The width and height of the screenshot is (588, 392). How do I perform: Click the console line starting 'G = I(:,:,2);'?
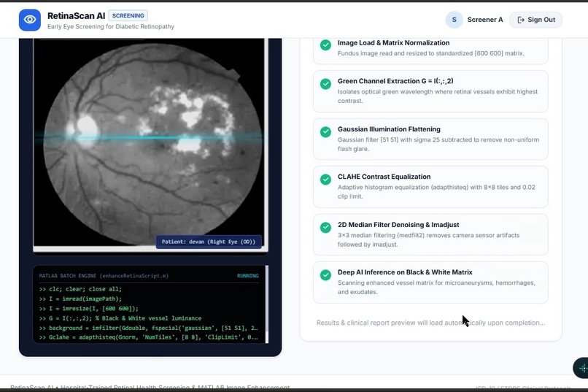pos(120,318)
